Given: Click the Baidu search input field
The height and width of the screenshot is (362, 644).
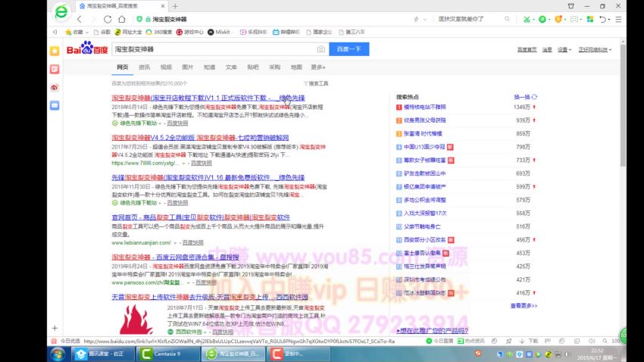Looking at the screenshot, I should (x=214, y=49).
